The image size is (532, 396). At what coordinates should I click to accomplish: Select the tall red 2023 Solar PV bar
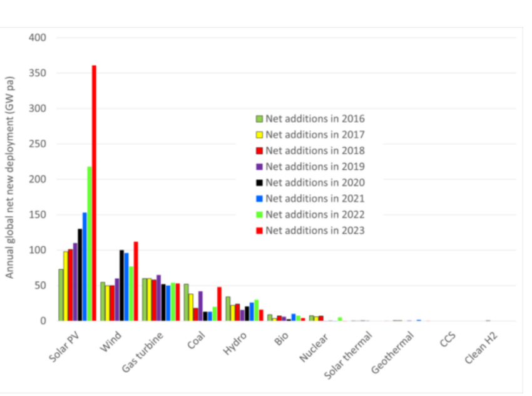tap(94, 193)
